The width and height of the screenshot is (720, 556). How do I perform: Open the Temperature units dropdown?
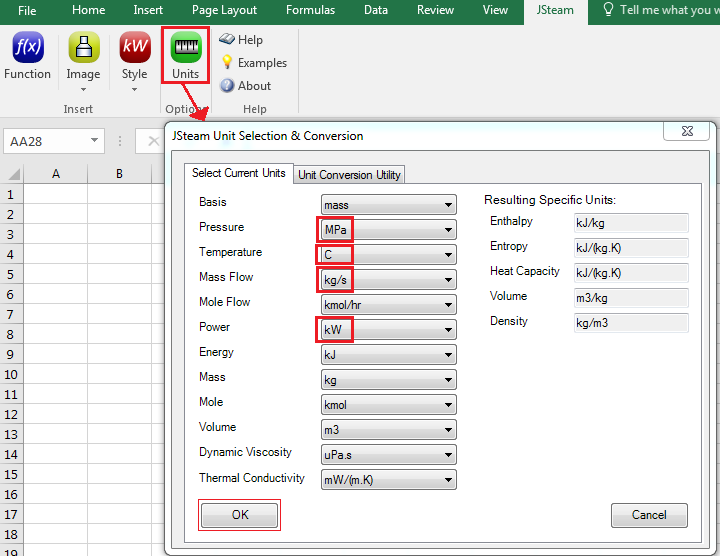(388, 255)
